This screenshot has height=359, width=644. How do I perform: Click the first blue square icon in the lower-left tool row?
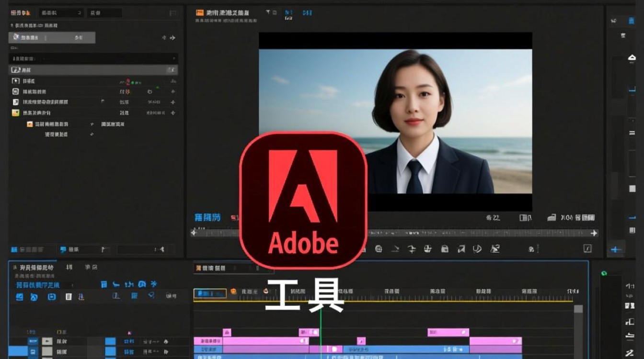(x=19, y=297)
